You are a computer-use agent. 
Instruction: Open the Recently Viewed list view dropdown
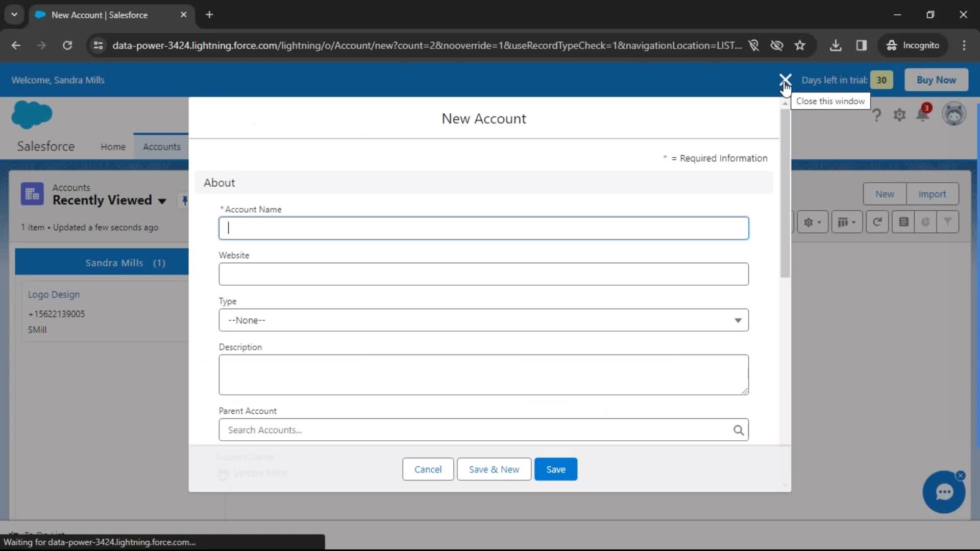(x=162, y=201)
